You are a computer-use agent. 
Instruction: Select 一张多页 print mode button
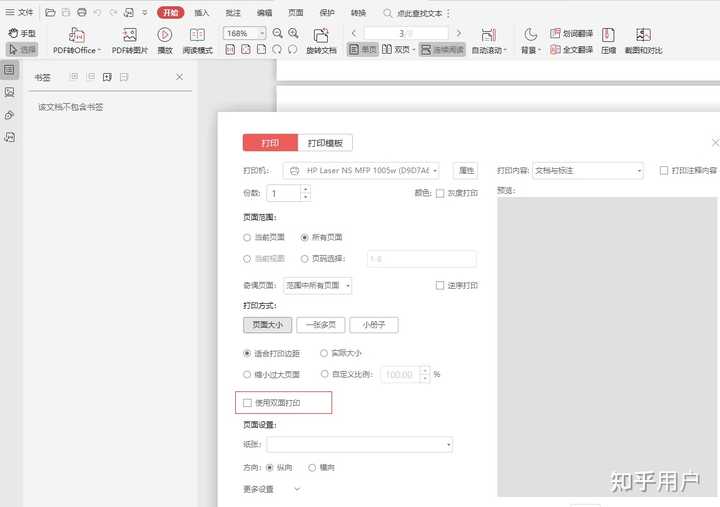pyautogui.click(x=321, y=325)
